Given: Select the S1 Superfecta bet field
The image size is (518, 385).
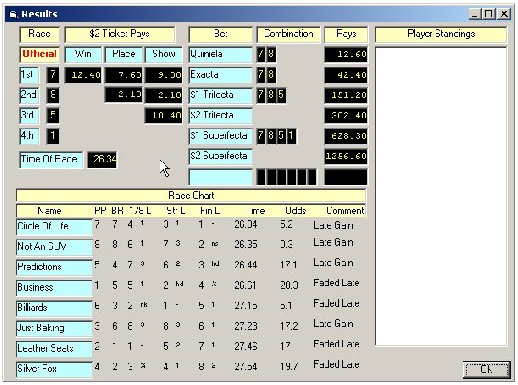Looking at the screenshot, I should pyautogui.click(x=220, y=136).
